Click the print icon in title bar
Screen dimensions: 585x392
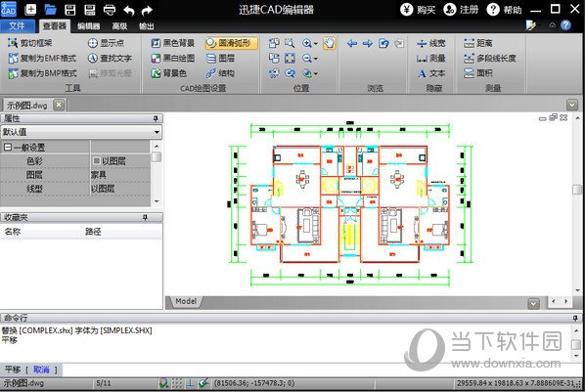pos(110,10)
